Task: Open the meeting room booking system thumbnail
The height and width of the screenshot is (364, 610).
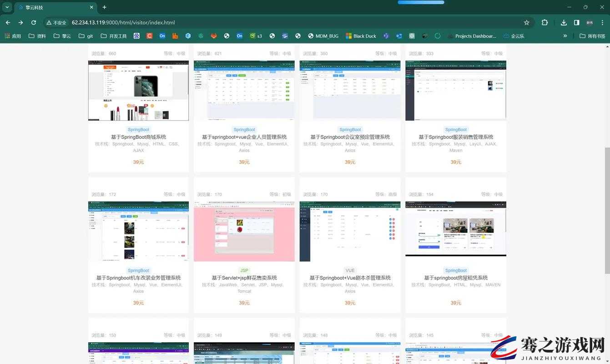Action: pos(350,91)
